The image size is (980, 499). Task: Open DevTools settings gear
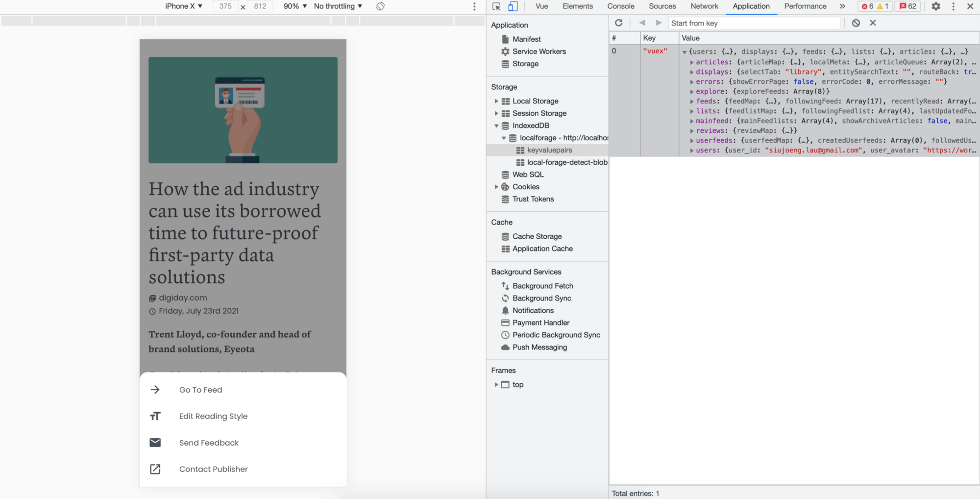click(936, 6)
